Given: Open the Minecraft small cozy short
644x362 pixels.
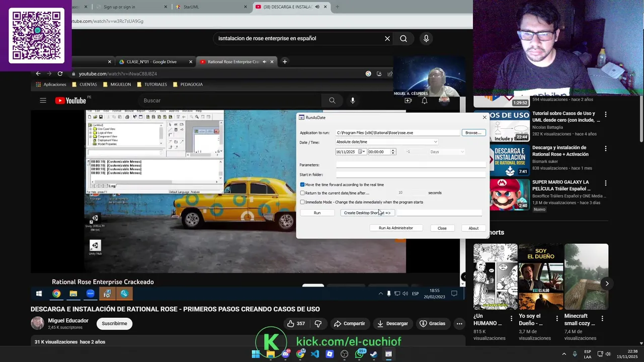Looking at the screenshot, I should (586, 276).
